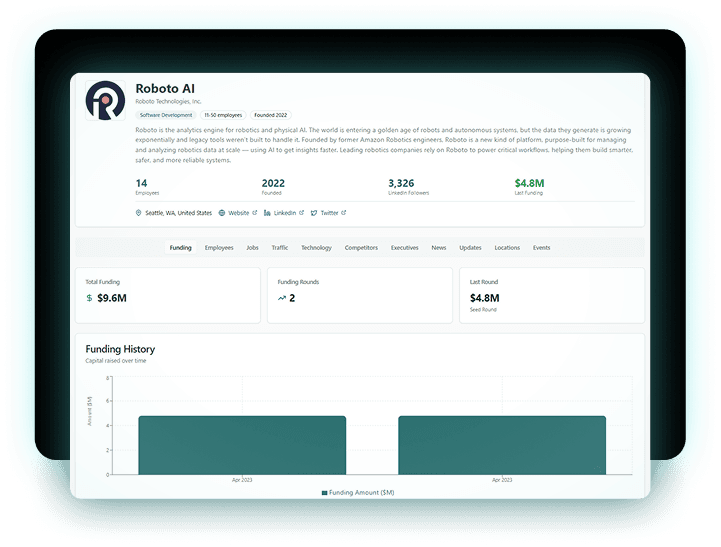Screen dimensions: 721x547
Task: Click the Last Round $4.8M card
Action: point(551,295)
